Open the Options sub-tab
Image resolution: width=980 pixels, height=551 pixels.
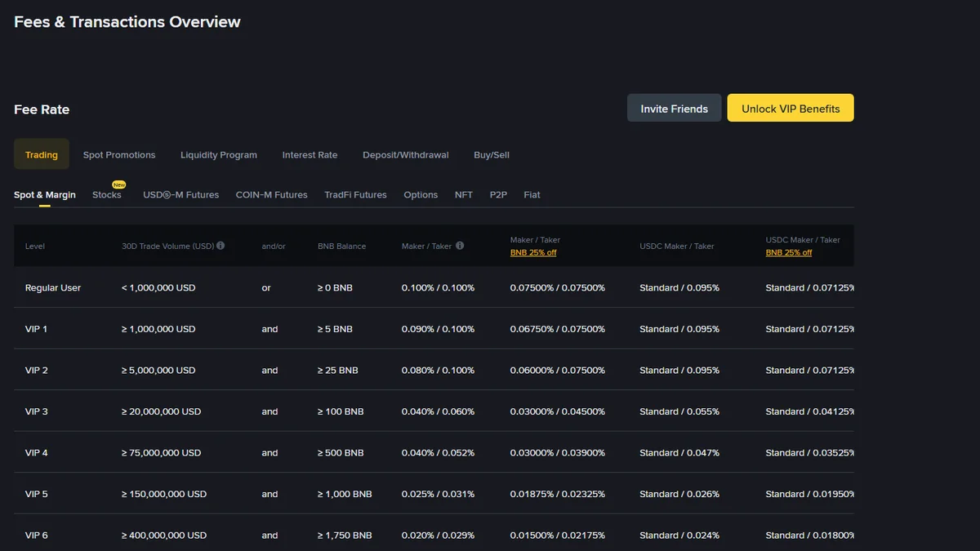tap(421, 194)
